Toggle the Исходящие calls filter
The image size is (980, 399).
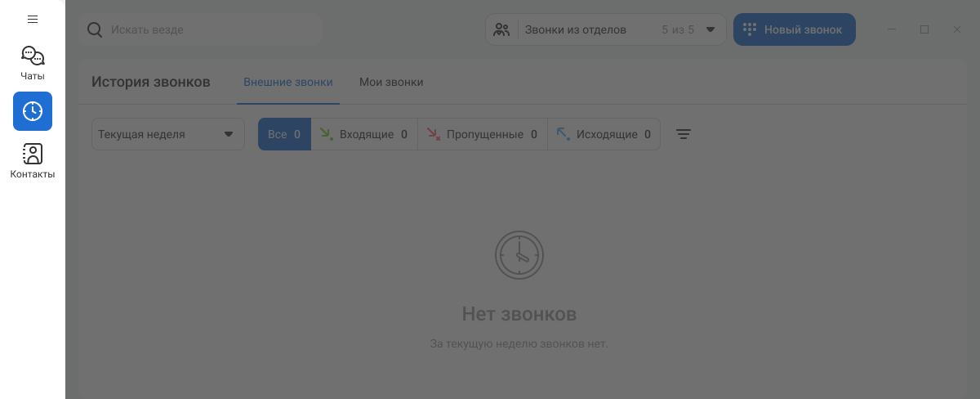[604, 134]
